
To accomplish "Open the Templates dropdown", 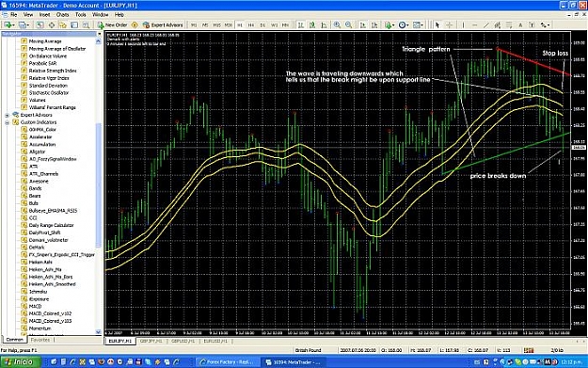I will click(418, 24).
